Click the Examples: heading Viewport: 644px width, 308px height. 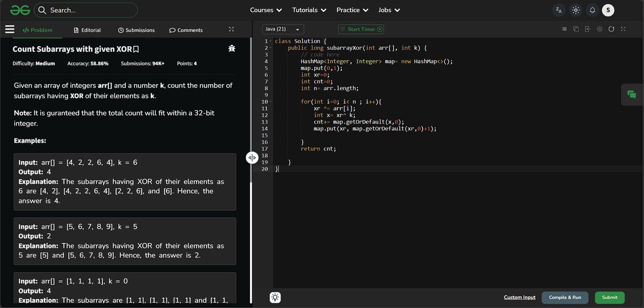(30, 141)
